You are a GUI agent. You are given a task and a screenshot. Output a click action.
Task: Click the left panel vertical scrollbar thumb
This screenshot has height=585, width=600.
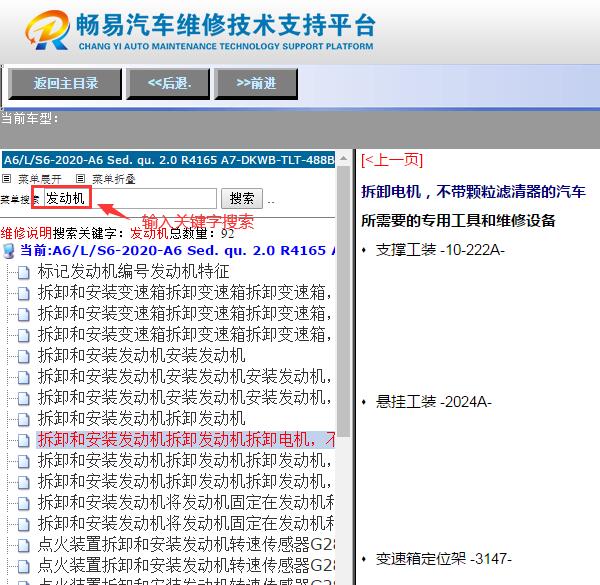pyautogui.click(x=344, y=300)
